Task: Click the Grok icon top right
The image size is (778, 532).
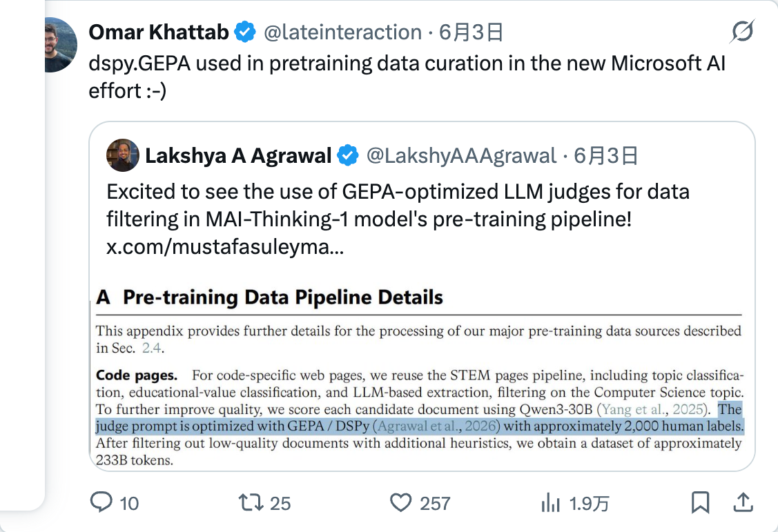Action: [x=742, y=32]
